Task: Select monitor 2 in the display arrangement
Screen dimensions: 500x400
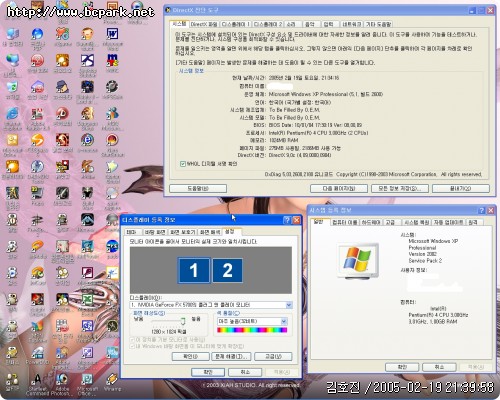Action: [227, 270]
